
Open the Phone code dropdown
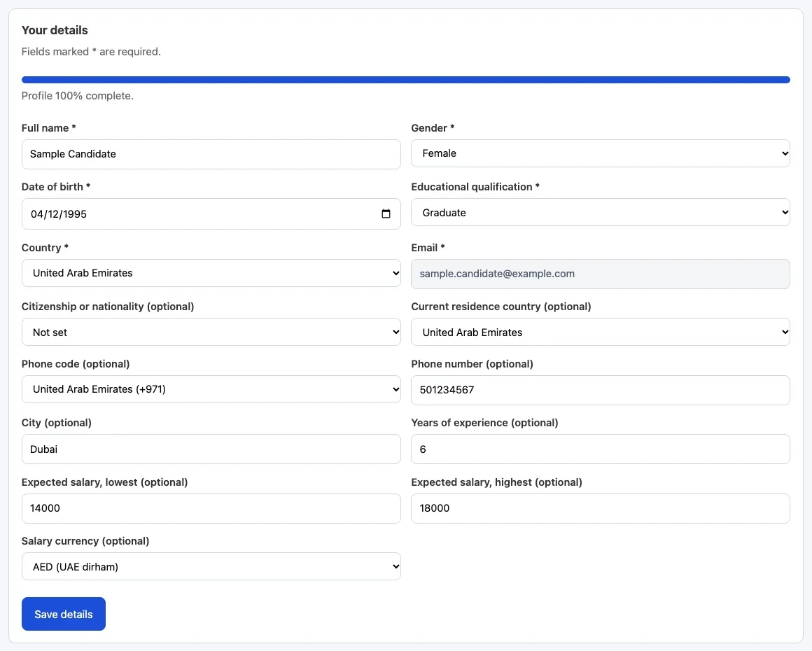[211, 389]
